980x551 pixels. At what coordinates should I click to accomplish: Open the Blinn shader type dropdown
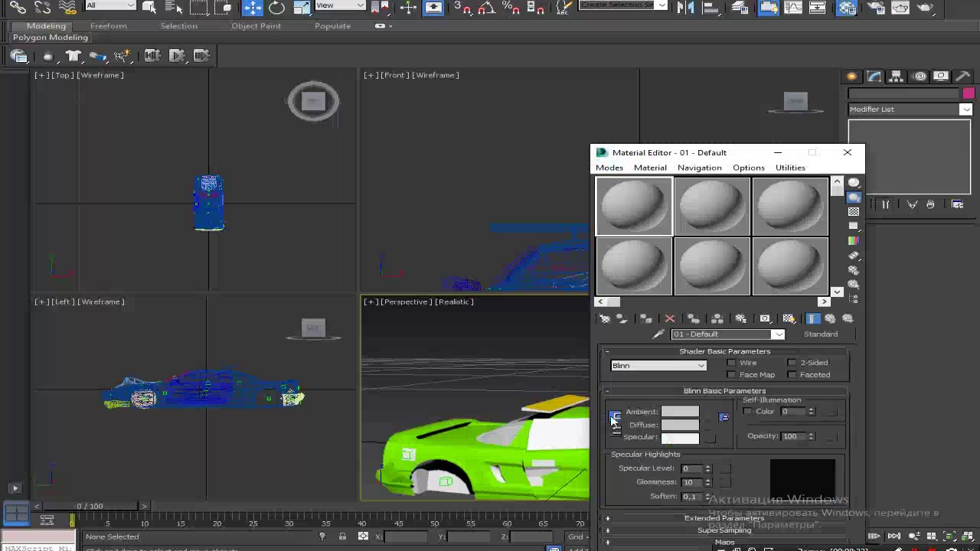tap(658, 366)
